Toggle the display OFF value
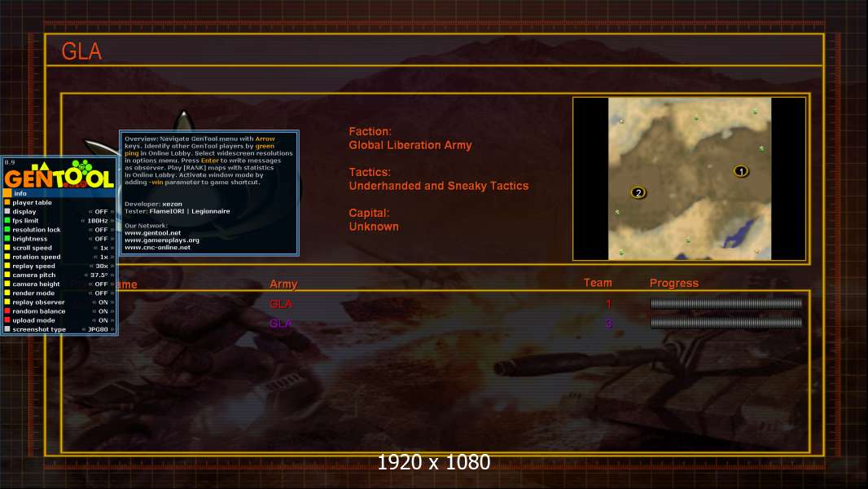 pyautogui.click(x=101, y=212)
